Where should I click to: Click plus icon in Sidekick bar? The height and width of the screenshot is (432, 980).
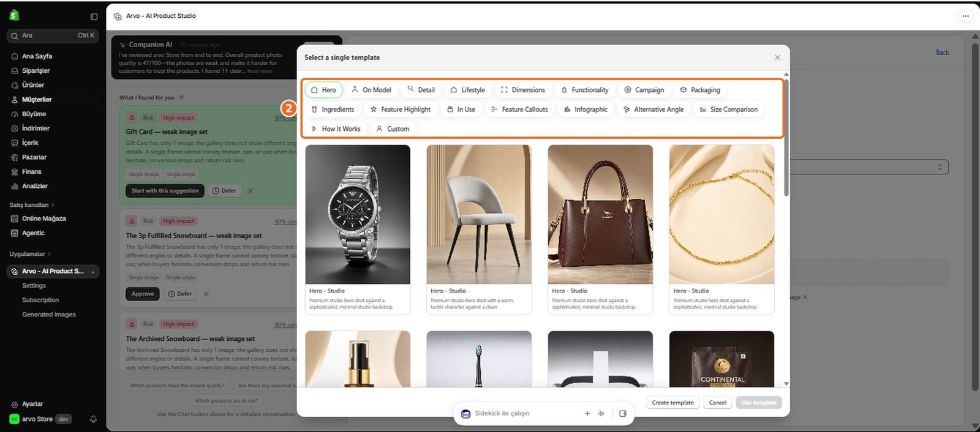tap(587, 414)
